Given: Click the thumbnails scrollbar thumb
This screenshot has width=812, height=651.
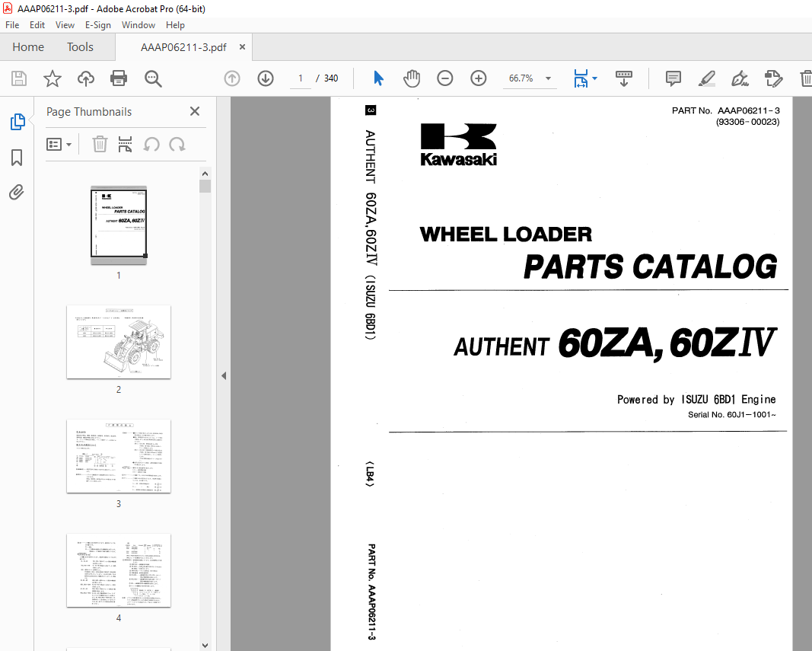Looking at the screenshot, I should tap(205, 186).
